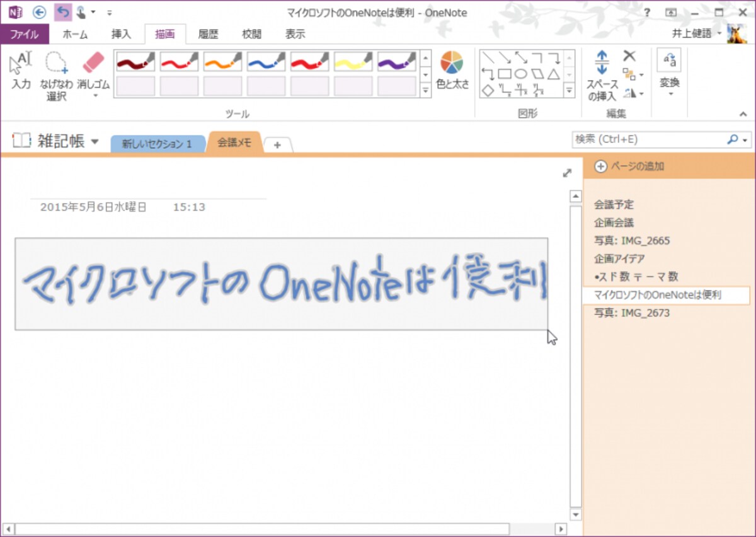Open the 消しゴム eraser dropdown arrow
The image size is (756, 537).
point(95,96)
